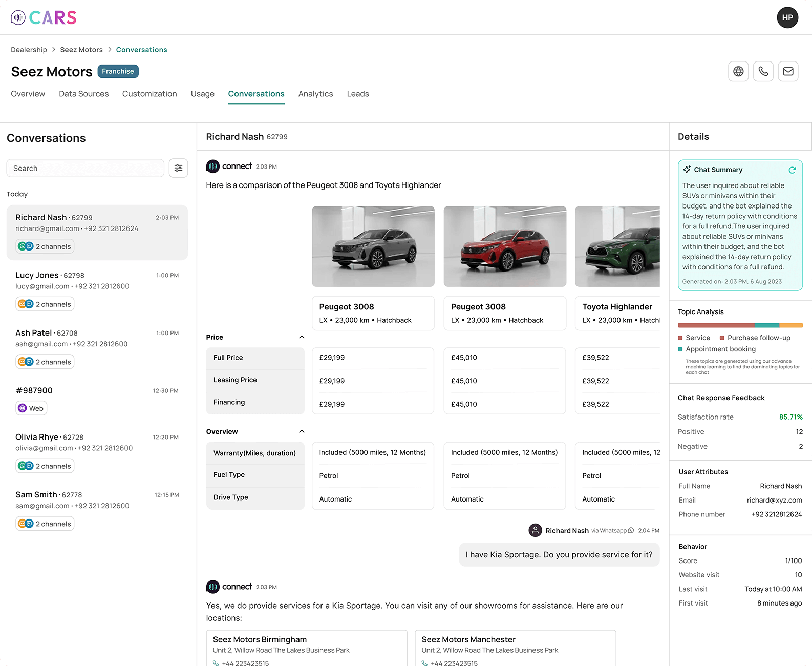
Task: Collapse the Overview section
Action: (x=302, y=431)
